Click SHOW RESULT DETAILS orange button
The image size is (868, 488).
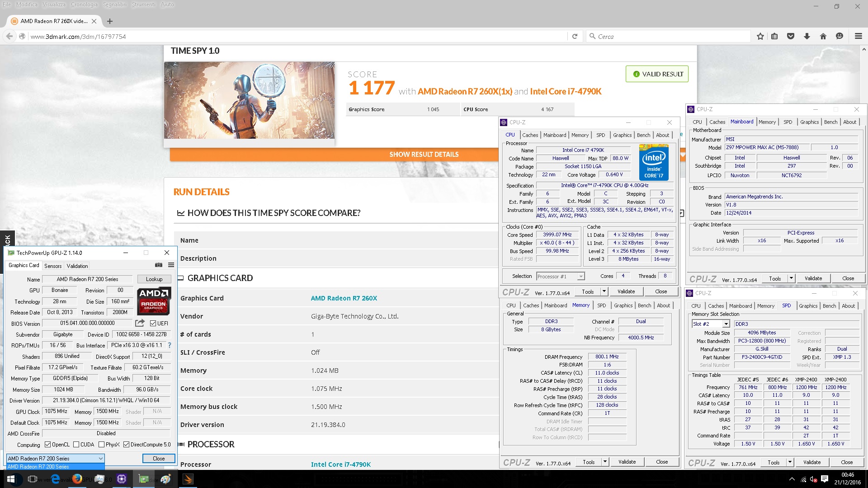[424, 155]
